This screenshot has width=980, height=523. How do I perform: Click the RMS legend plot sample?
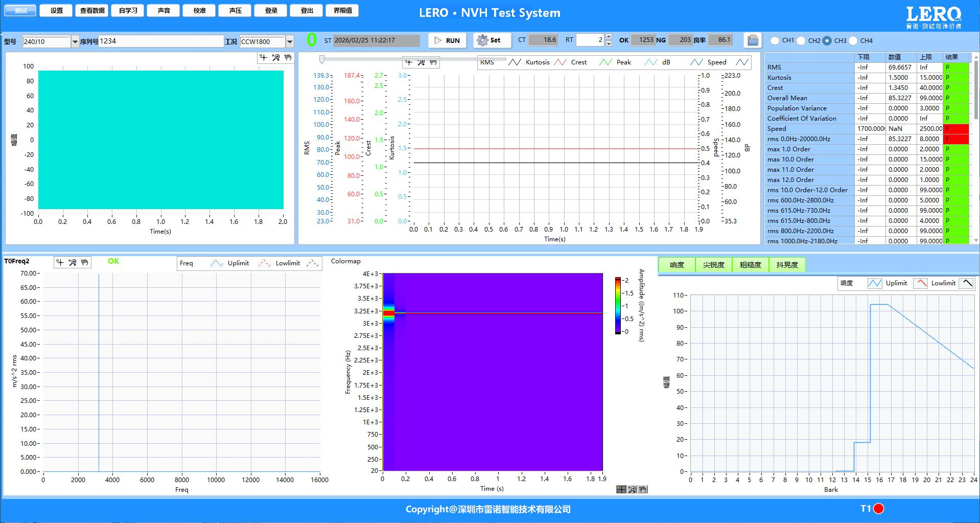click(x=515, y=62)
